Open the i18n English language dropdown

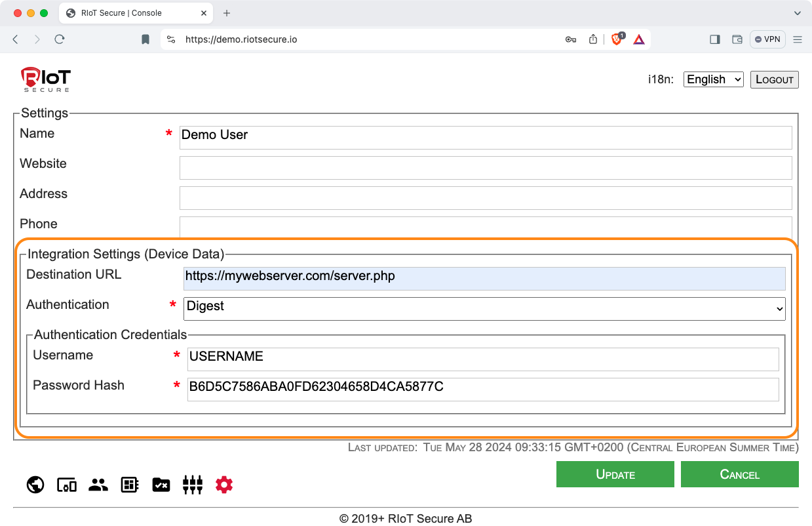[x=713, y=79]
